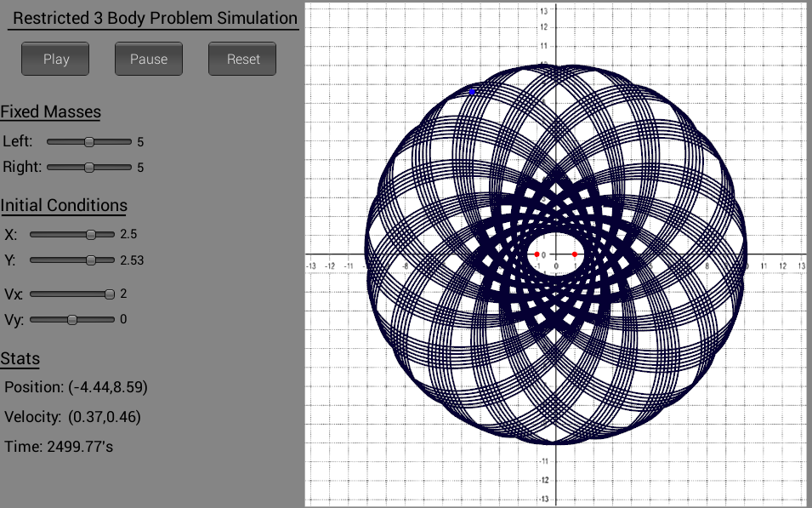
Task: Click the Restricted 3 Body Problem Simulation title
Action: coord(155,19)
